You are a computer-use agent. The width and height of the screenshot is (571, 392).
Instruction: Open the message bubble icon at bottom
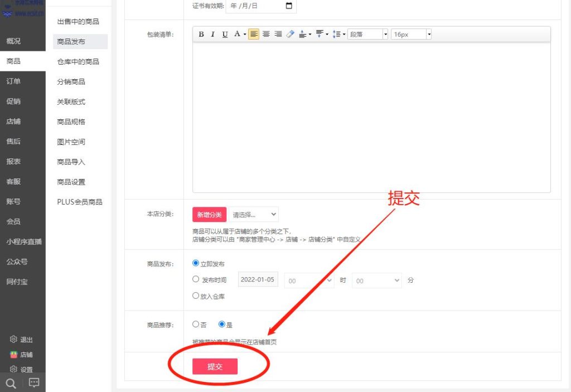33,382
